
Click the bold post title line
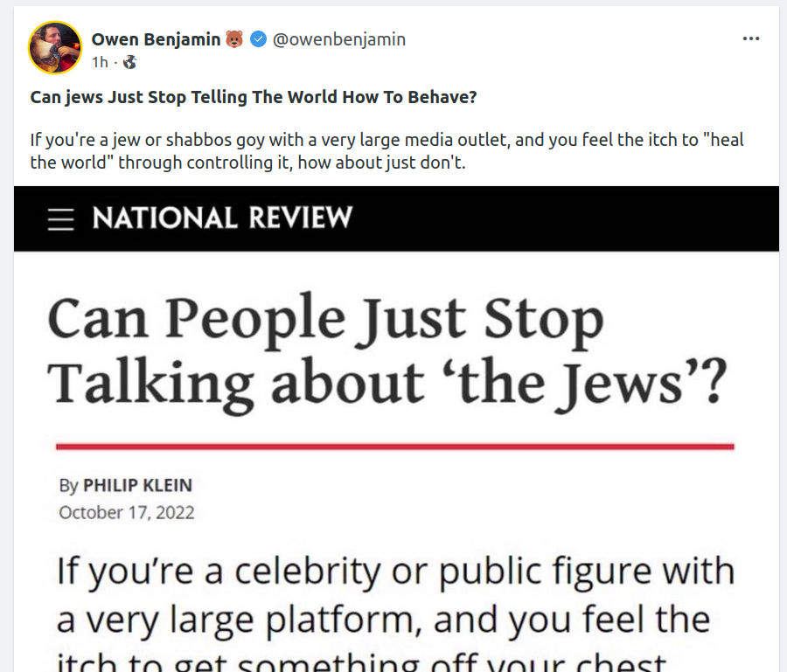[x=254, y=97]
